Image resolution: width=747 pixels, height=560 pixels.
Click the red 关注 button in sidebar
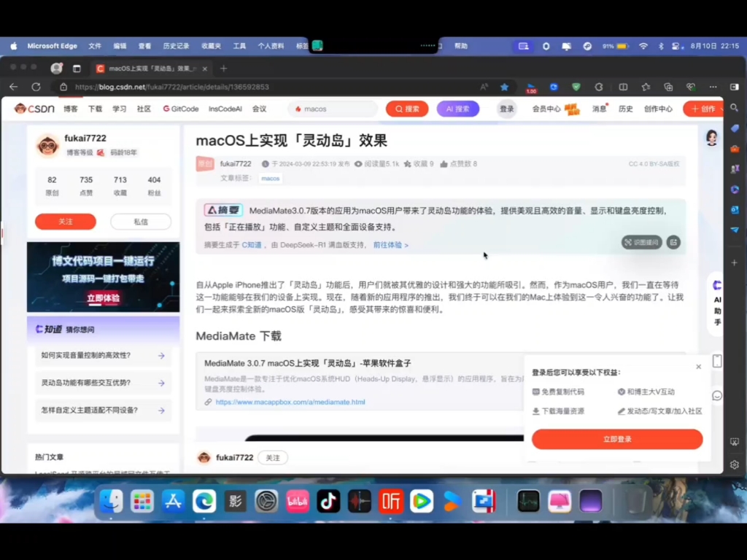point(65,222)
